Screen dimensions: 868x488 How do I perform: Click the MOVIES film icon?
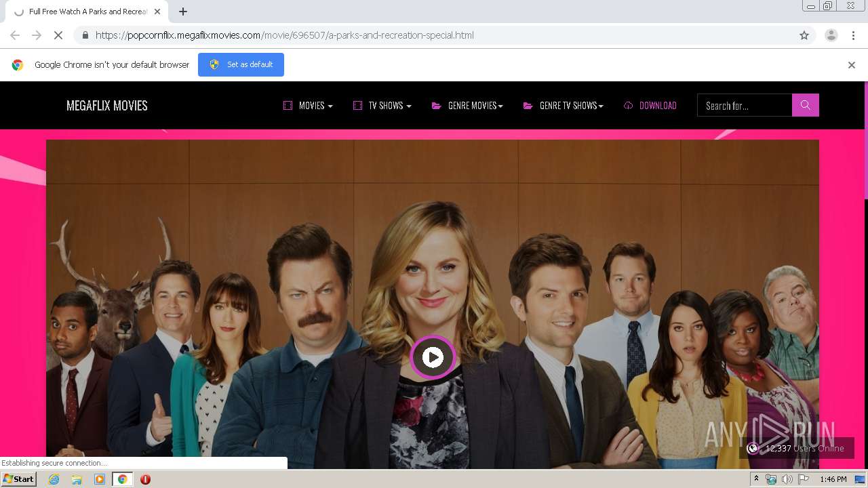288,105
